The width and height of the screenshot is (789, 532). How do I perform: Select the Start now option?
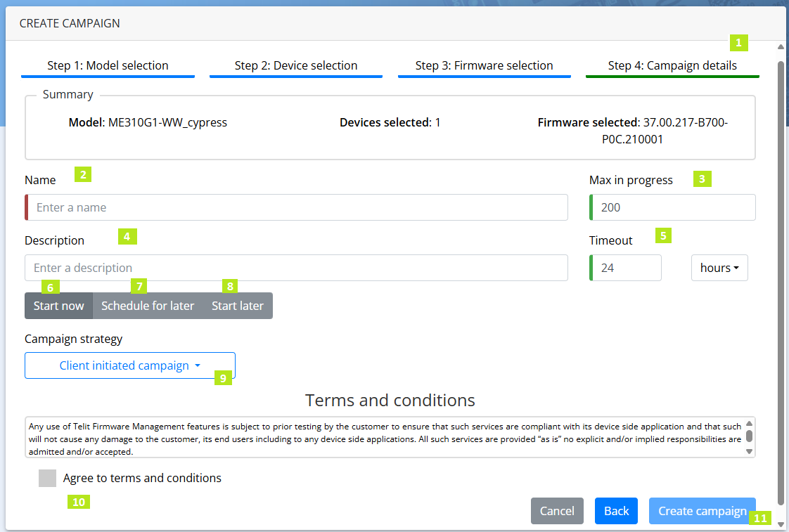tap(58, 306)
